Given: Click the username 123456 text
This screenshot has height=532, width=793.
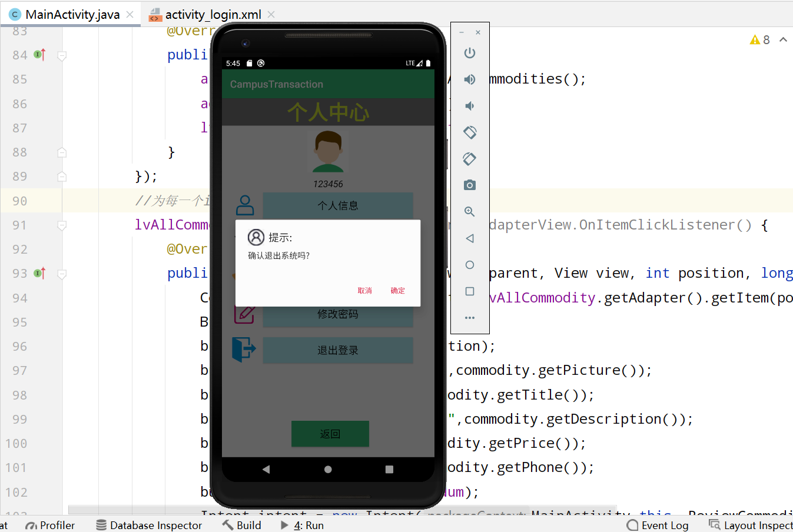Looking at the screenshot, I should pos(328,184).
